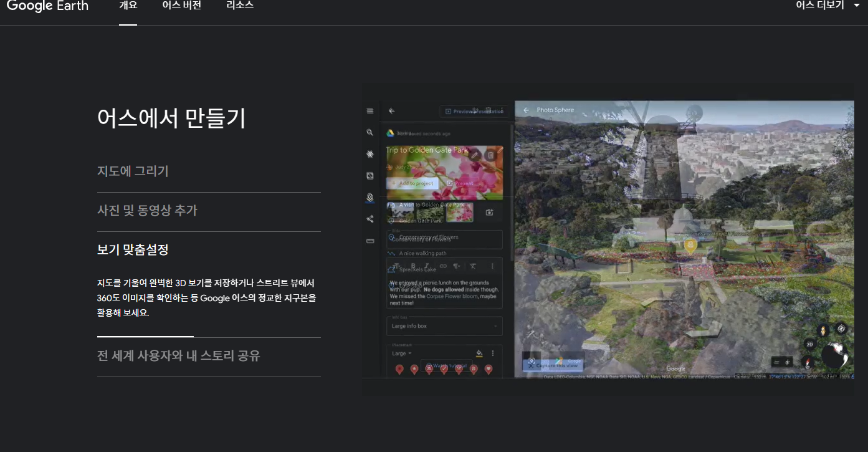Select the pink flower photo thumbnail
Viewport: 868px width, 452px height.
click(459, 213)
